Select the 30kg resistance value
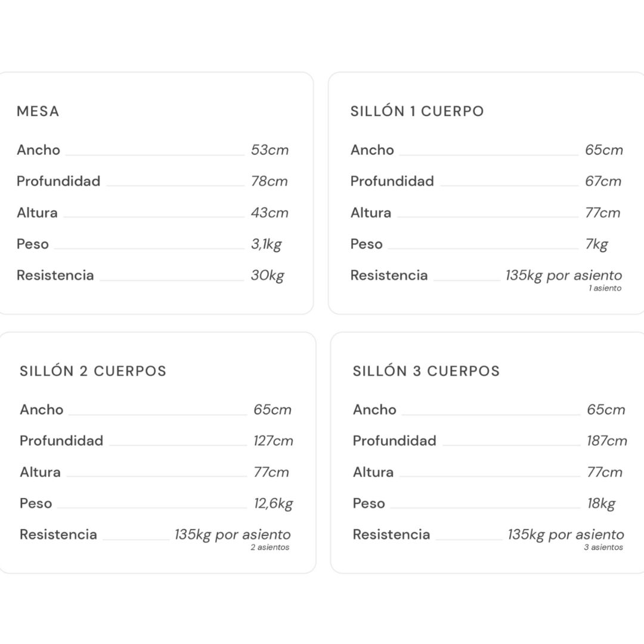644x644 pixels. (267, 275)
